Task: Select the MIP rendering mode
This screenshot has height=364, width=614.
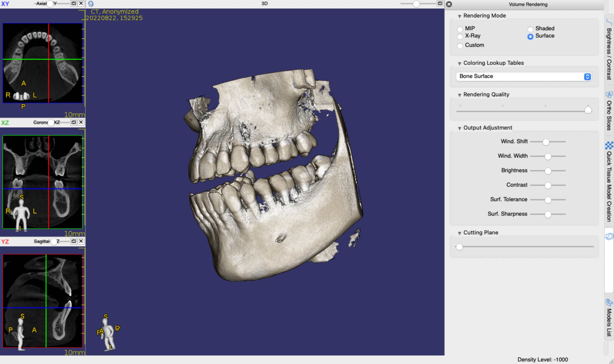Action: [x=460, y=29]
